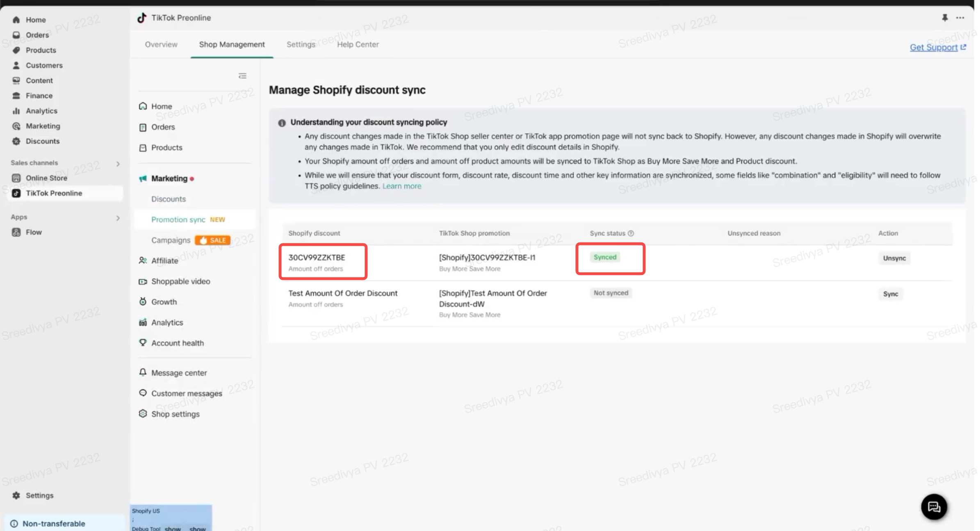Unsync the 30CV99ZZKTBE discount
Viewport: 980px width, 531px height.
point(894,258)
